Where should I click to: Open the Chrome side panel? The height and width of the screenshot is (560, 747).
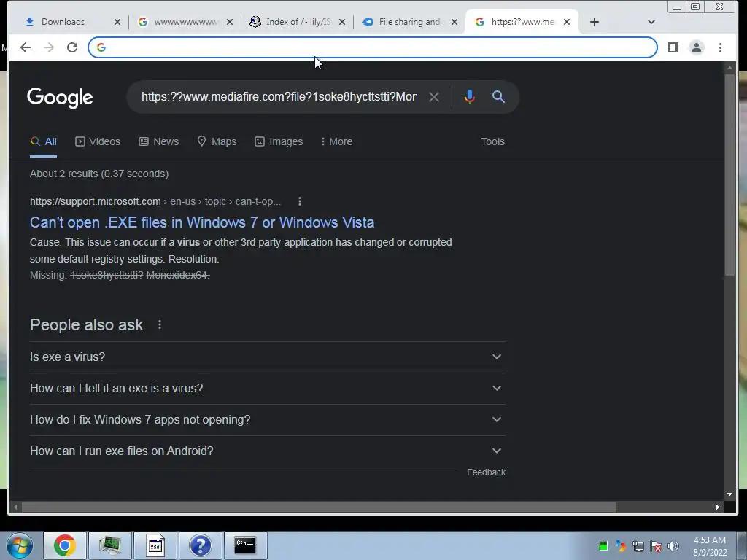(673, 47)
